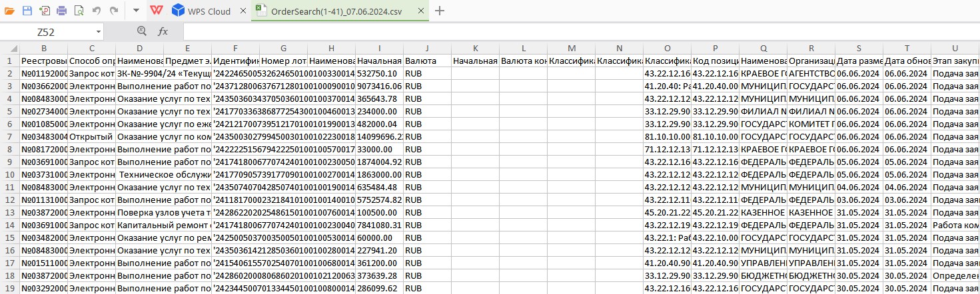Screen dimensions: 980x294
Task: Click the Open file folder icon
Action: (9, 11)
